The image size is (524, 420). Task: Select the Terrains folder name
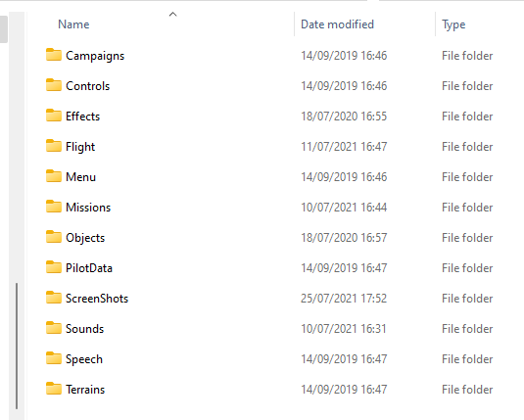[85, 390]
